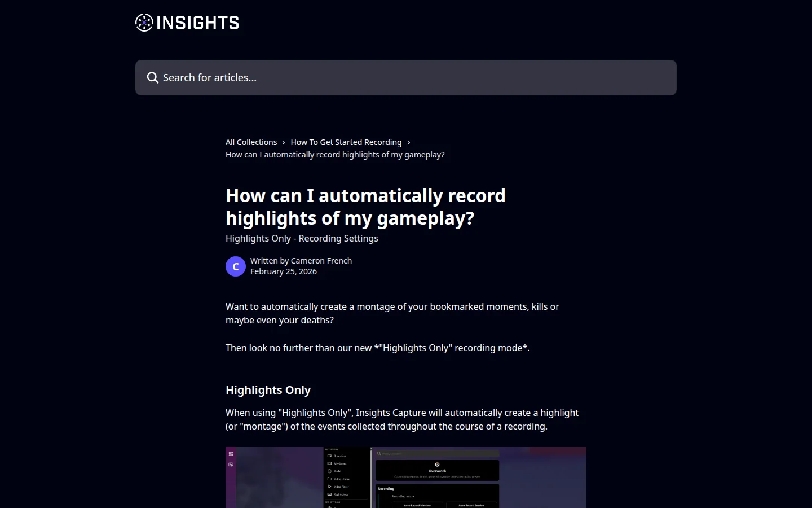Open the All Collections breadcrumb link
Viewport: 812px width, 508px height.
click(251, 142)
